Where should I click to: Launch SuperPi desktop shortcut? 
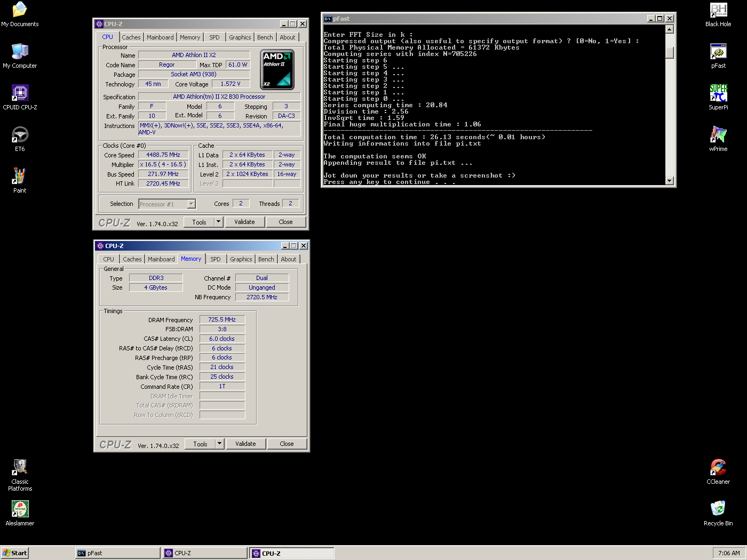718,98
